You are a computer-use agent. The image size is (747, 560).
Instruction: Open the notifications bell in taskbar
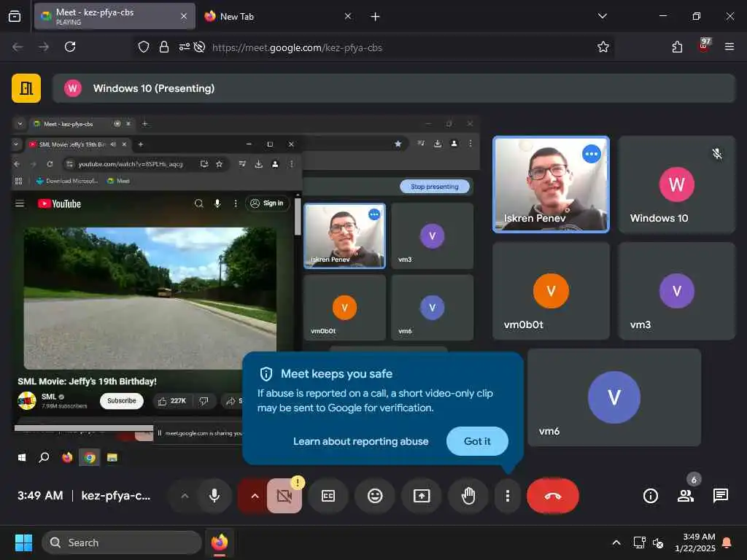727,542
